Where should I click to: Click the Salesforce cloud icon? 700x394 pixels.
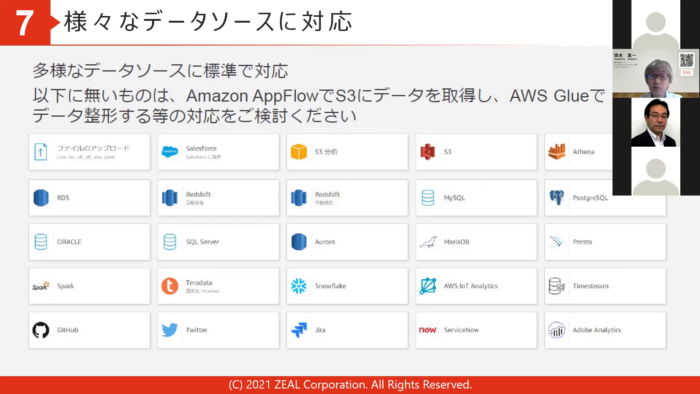coord(170,152)
